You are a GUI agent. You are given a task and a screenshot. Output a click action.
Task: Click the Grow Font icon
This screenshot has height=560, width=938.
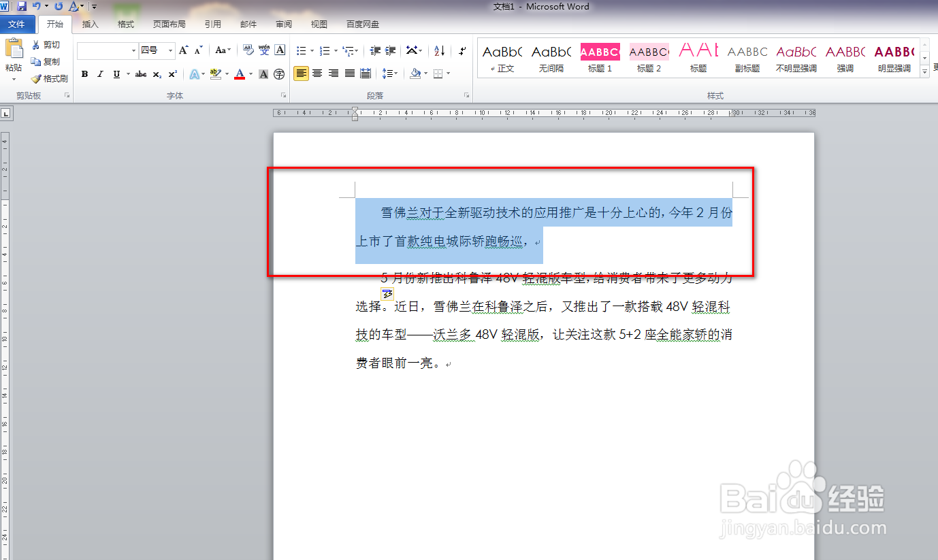pos(184,50)
